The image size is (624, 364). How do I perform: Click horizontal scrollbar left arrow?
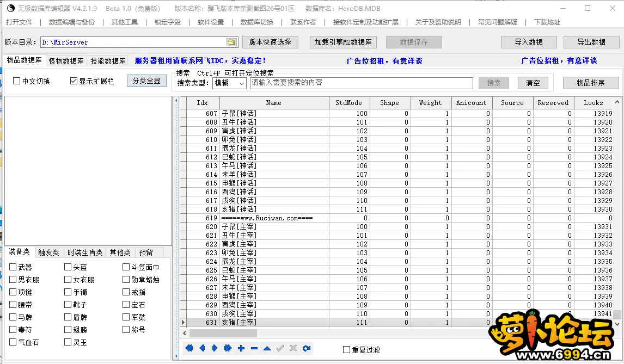click(184, 333)
